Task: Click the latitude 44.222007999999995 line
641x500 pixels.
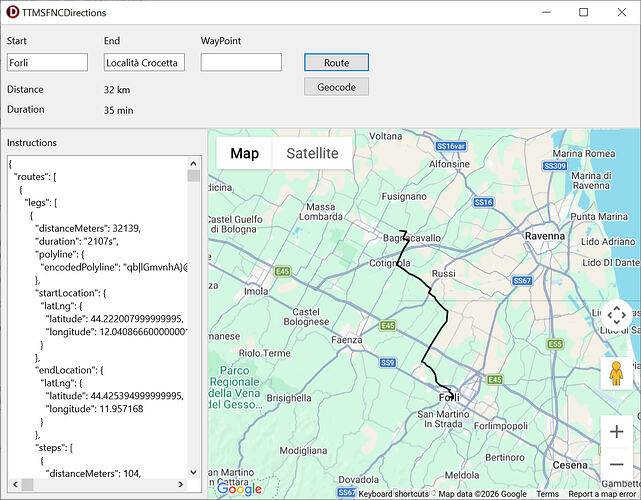Action: click(114, 318)
